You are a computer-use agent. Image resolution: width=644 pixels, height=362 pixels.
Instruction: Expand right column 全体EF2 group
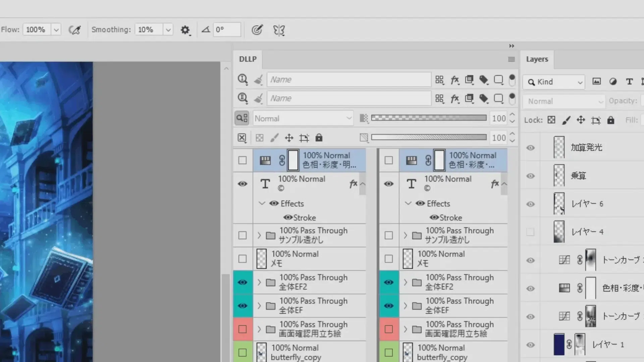coord(405,282)
